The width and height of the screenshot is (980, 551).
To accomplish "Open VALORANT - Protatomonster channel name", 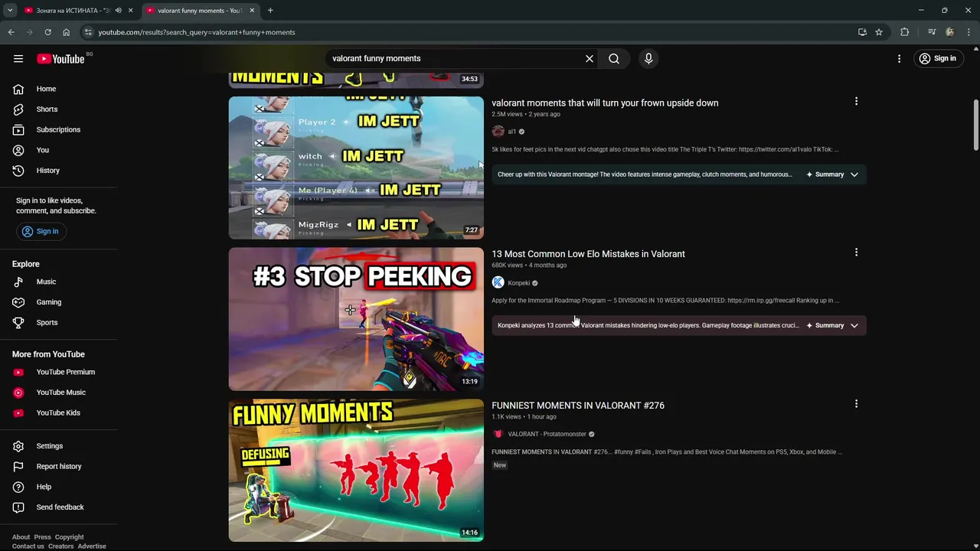I will pyautogui.click(x=547, y=434).
